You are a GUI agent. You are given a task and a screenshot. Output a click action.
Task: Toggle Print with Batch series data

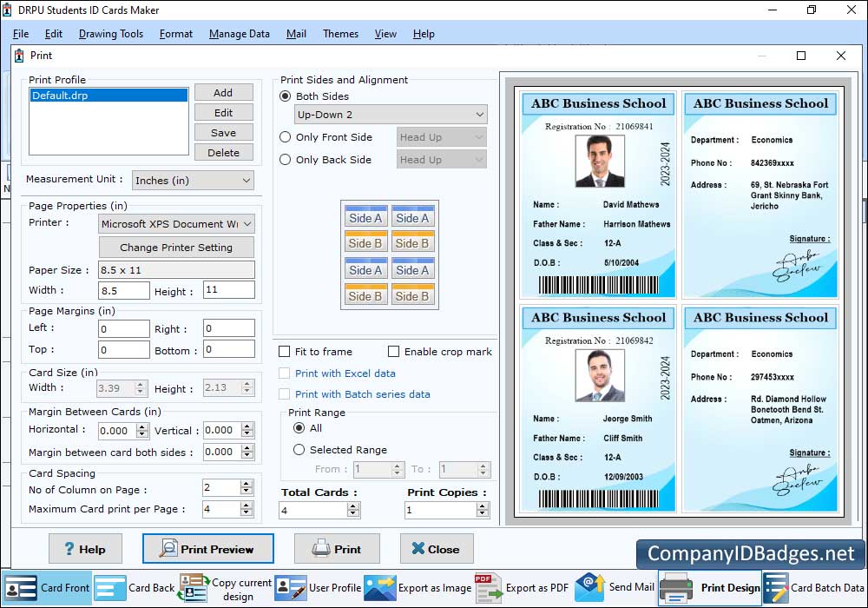pos(284,394)
